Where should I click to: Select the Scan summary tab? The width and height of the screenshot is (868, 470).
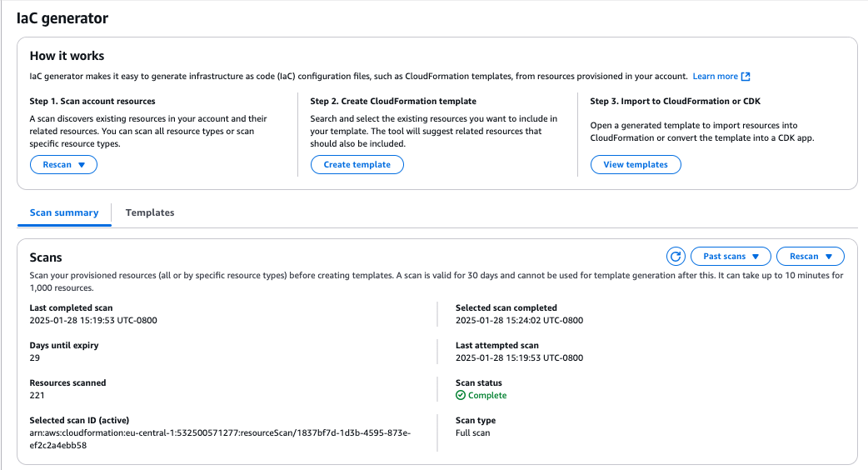click(64, 212)
